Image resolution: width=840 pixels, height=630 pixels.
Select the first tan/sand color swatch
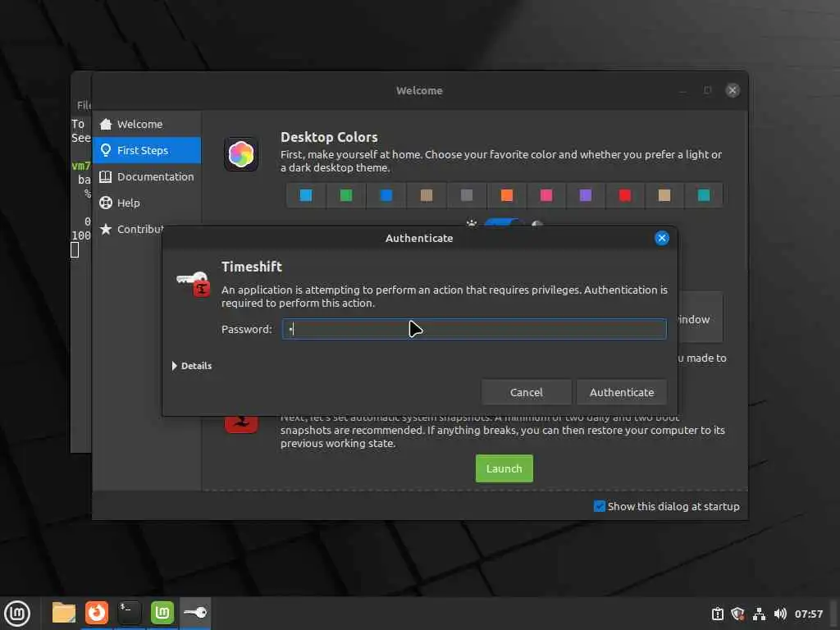point(427,195)
